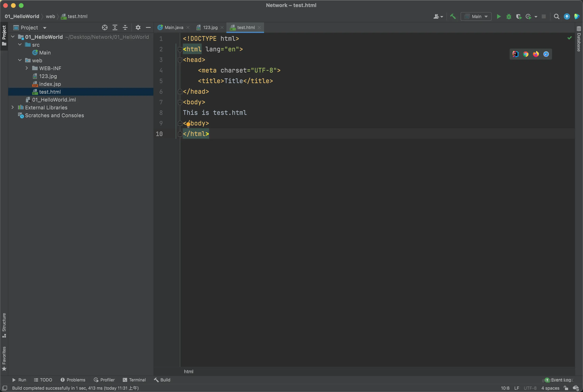Switch to 123.jpg tab
The image size is (583, 392).
pos(210,27)
